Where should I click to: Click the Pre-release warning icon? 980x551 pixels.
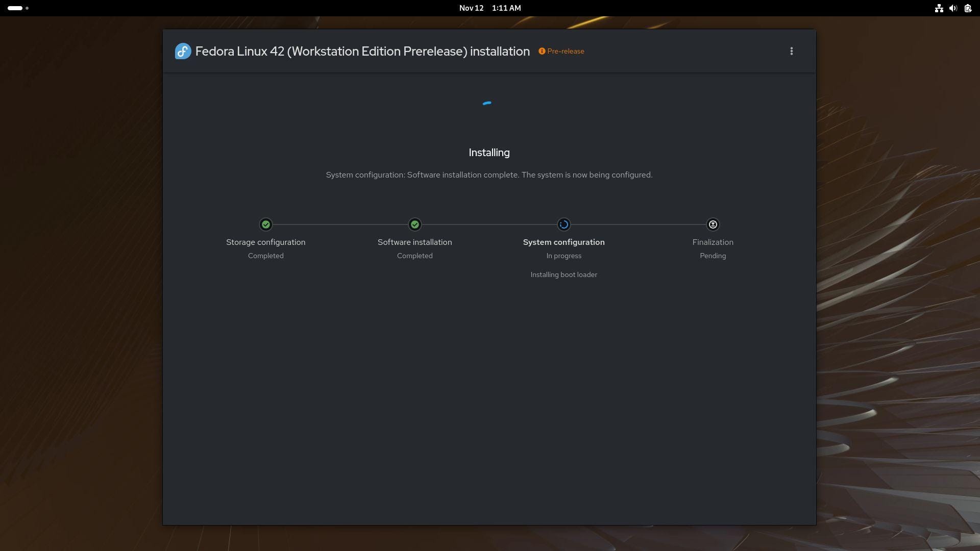pos(542,51)
